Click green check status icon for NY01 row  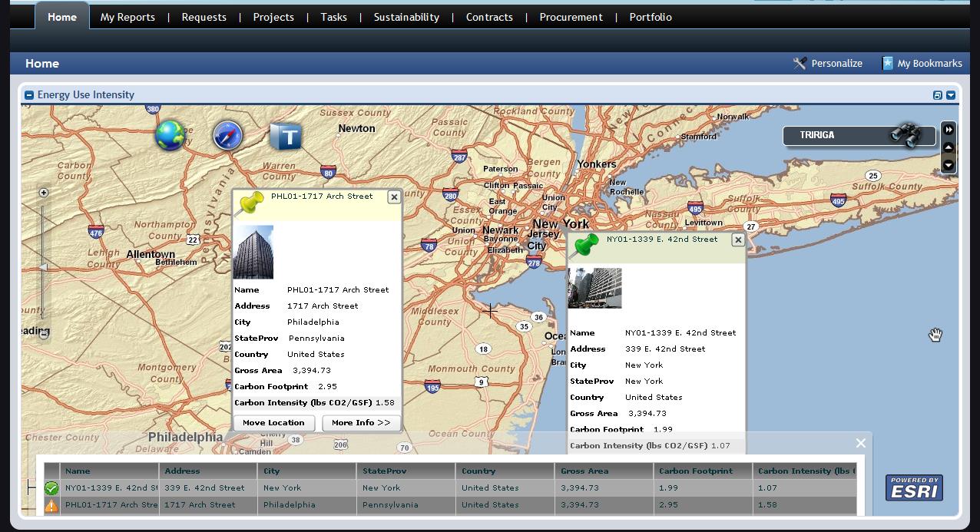51,488
